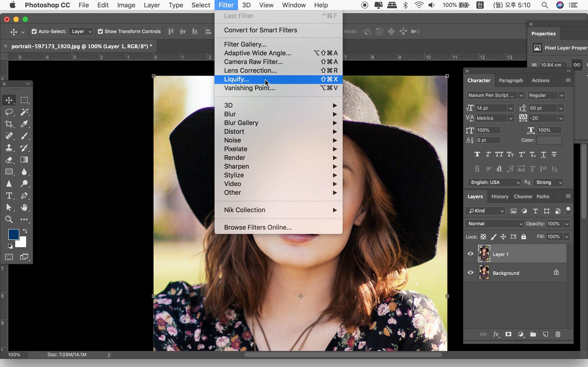
Task: Select the Lasso tool
Action: (9, 112)
